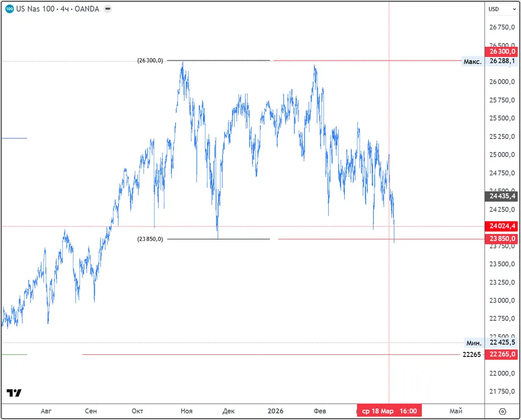Click the TradingView logo icon

click(x=14, y=393)
